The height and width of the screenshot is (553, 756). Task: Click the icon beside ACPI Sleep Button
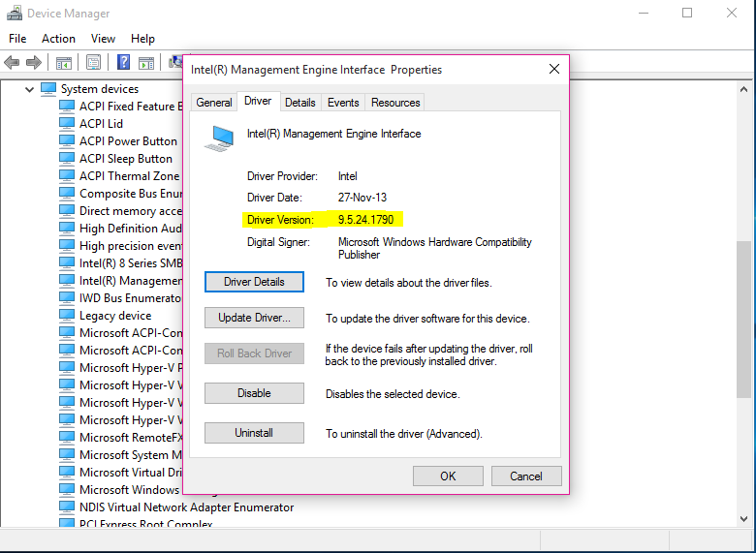(x=67, y=159)
